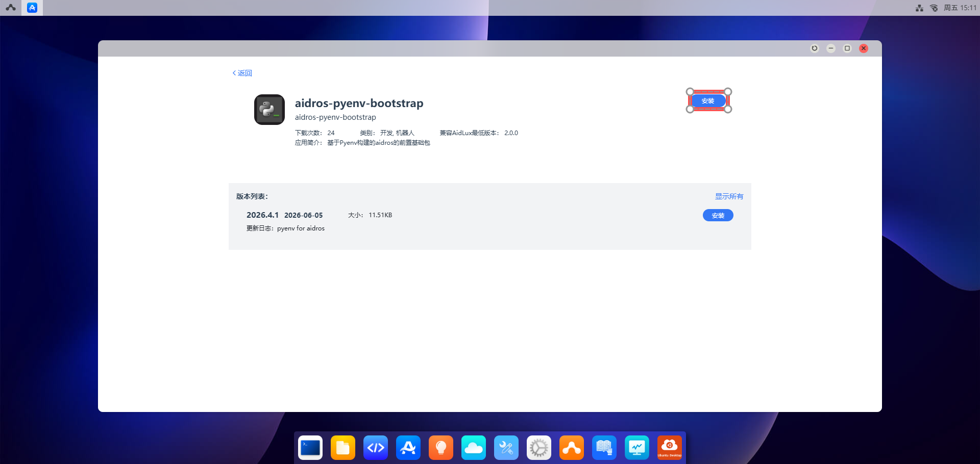Click the category text 开发, 机器人

(397, 133)
